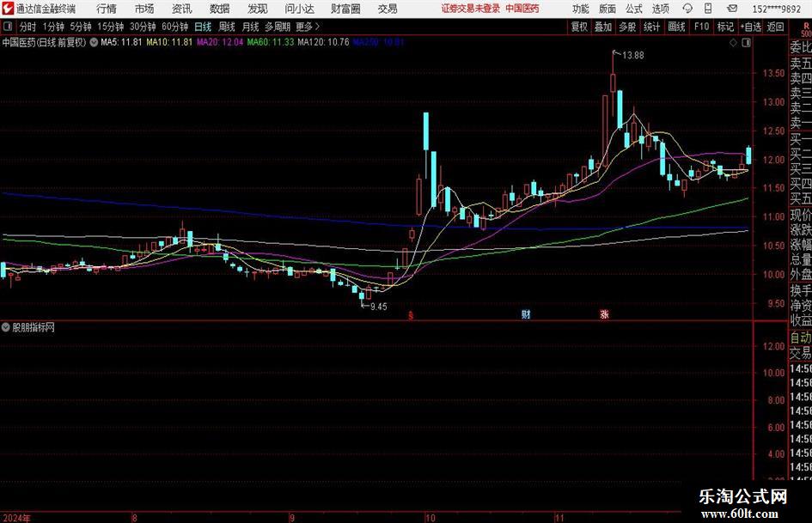Expand the 更多 periods list
812x523 pixels.
click(308, 27)
